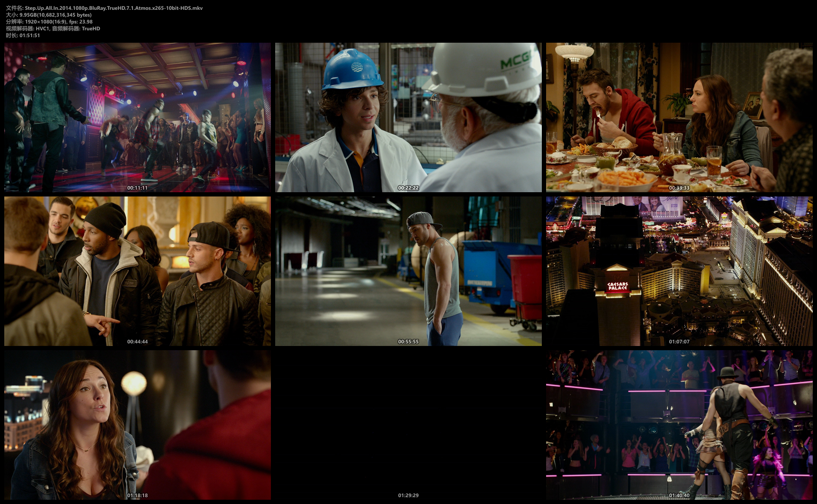Click the 00:44:44 crowd conversation thumbnail

click(x=138, y=271)
